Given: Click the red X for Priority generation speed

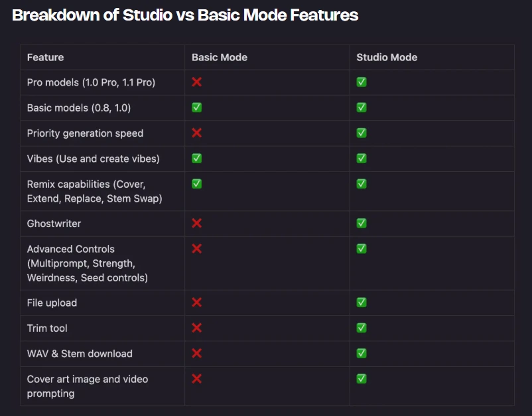Looking at the screenshot, I should coord(197,133).
